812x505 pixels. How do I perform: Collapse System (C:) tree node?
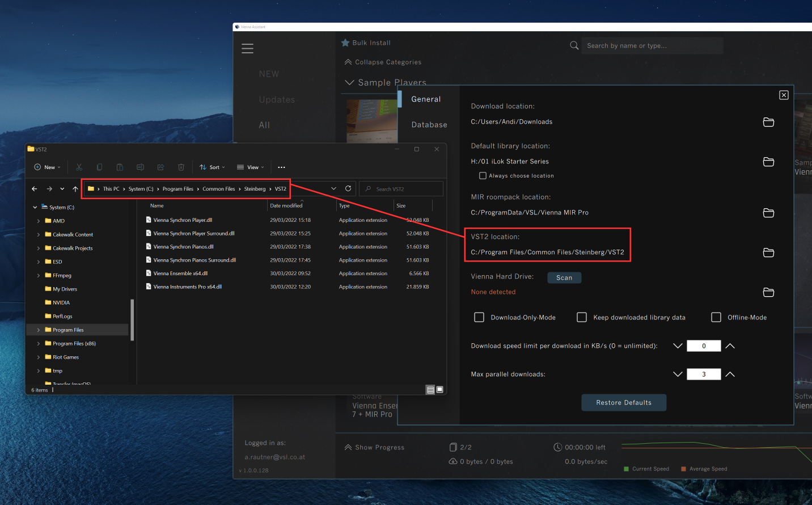35,208
